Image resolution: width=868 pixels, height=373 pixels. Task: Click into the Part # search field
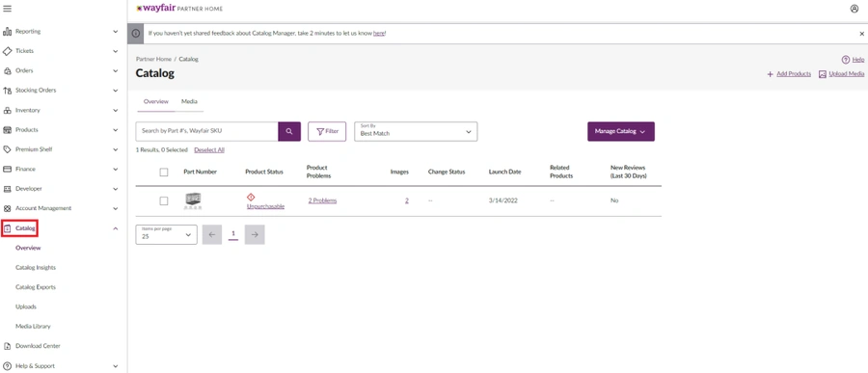tap(207, 132)
